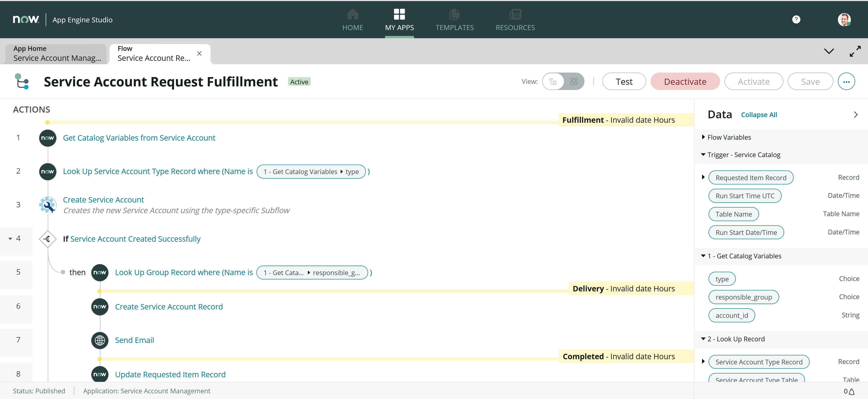Screen dimensions: 868x399
Task: Click the Collapse All link
Action: (759, 115)
